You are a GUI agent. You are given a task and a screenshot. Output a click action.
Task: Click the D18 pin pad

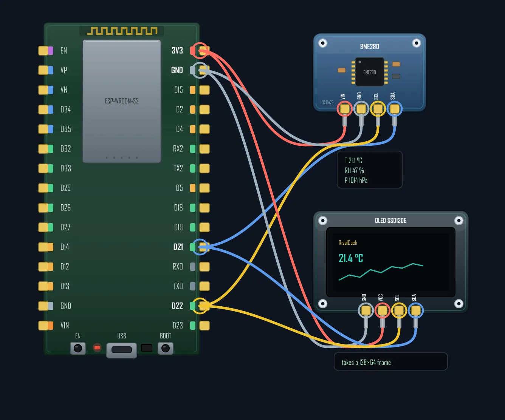pyautogui.click(x=204, y=207)
